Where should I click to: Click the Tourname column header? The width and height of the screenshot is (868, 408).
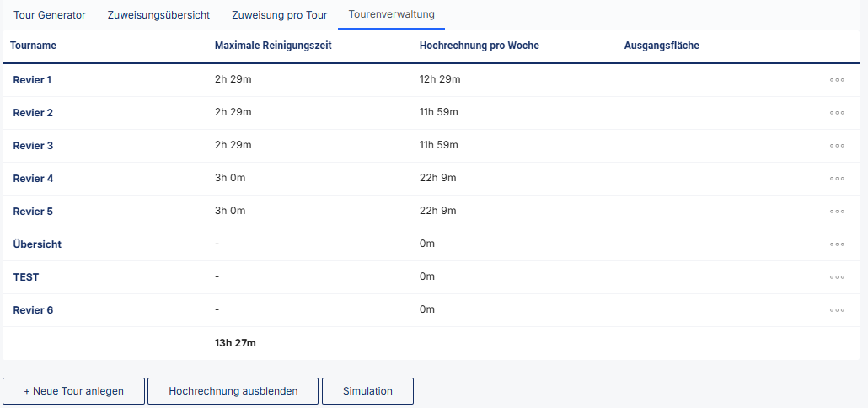(x=33, y=46)
